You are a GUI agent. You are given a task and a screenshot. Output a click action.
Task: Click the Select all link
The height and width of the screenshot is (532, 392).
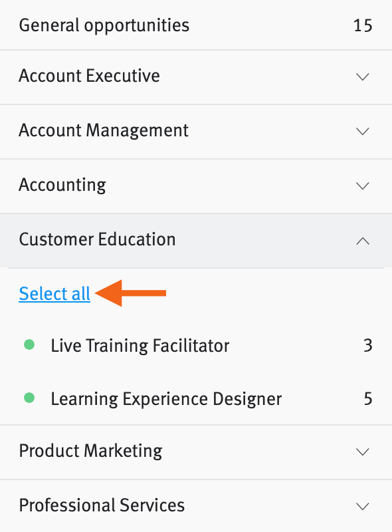(x=54, y=293)
